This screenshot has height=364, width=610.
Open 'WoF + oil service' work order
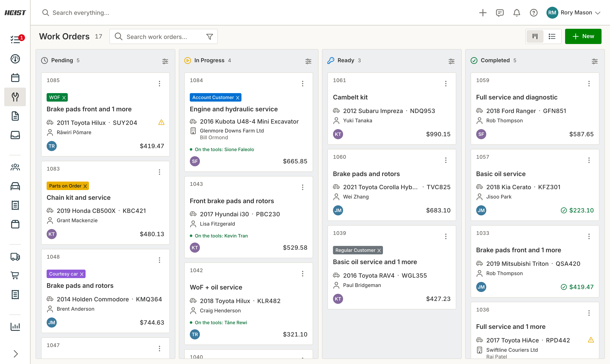pyautogui.click(x=216, y=287)
